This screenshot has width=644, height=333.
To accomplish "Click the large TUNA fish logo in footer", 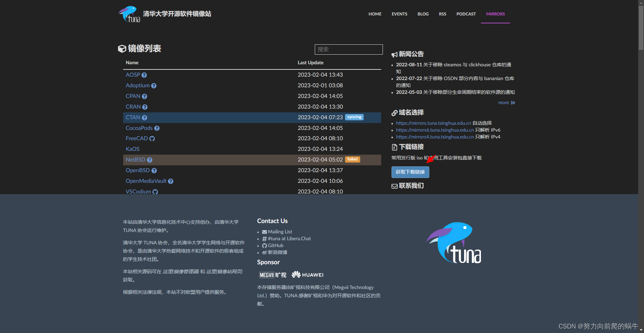I will 453,243.
